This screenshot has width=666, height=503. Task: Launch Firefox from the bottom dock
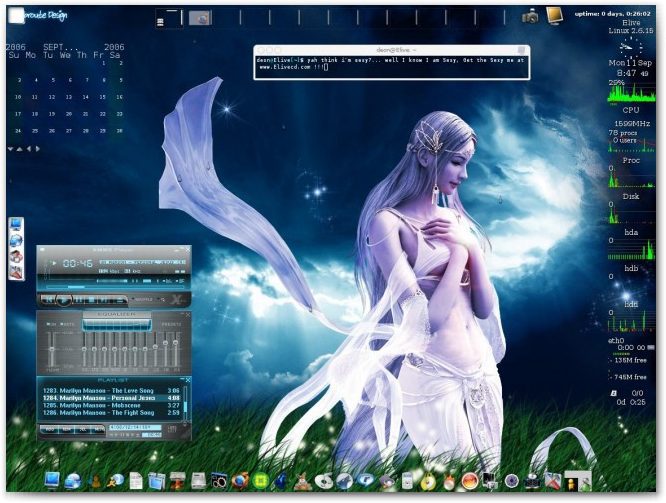coord(240,481)
